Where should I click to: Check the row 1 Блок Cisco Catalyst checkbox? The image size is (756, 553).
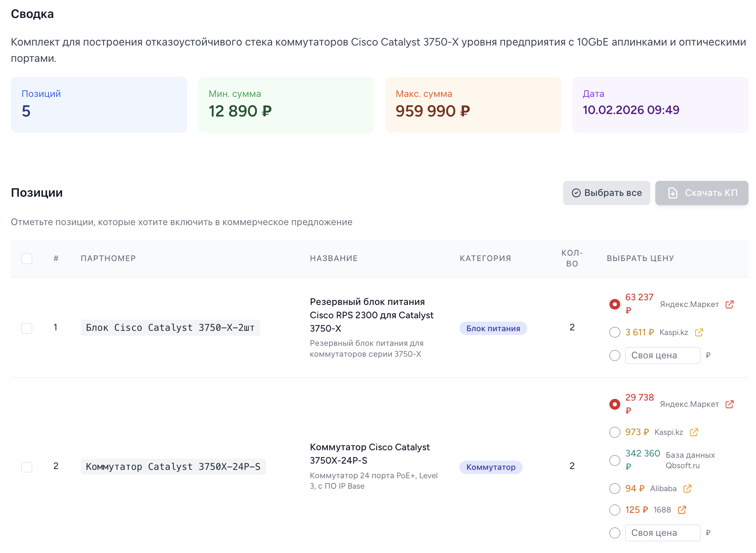point(27,328)
